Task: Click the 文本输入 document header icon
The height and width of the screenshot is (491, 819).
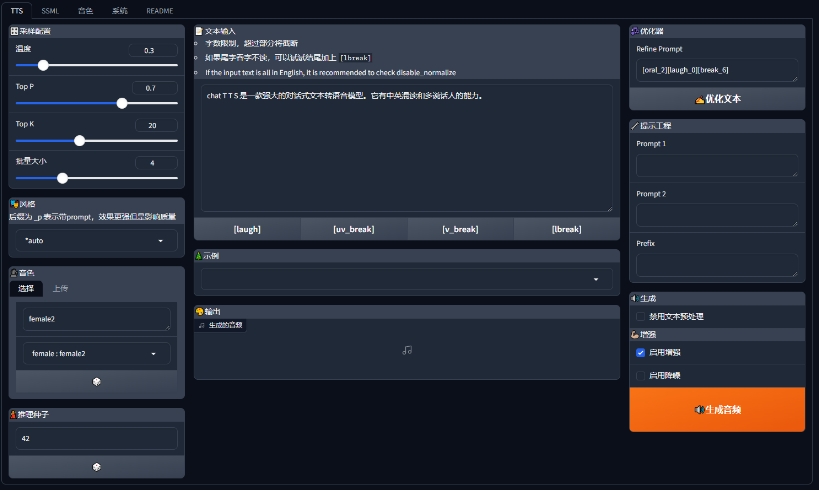Action: 199,31
